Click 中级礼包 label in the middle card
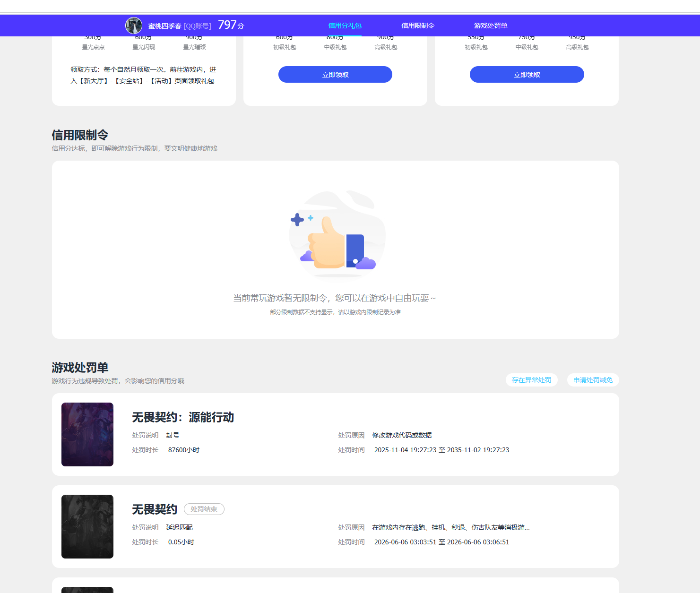Viewport: 700px width, 593px height. click(x=335, y=47)
